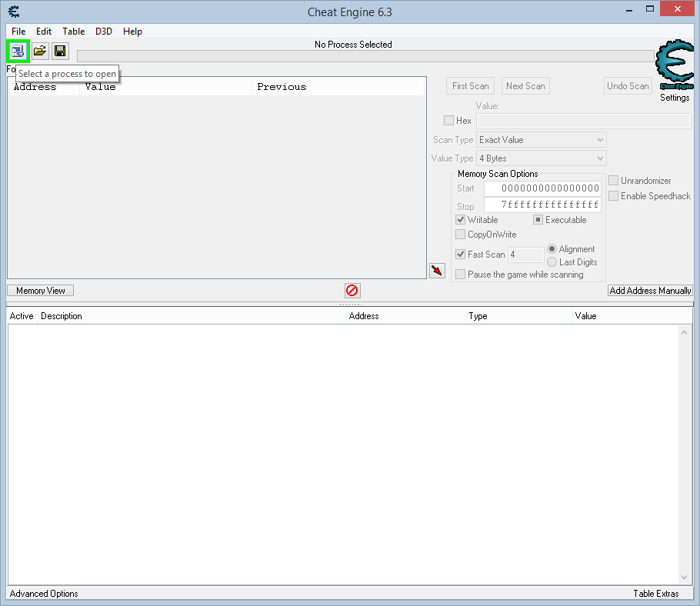Click the address table scrollbar up arrow
The image size is (700, 606).
684,332
